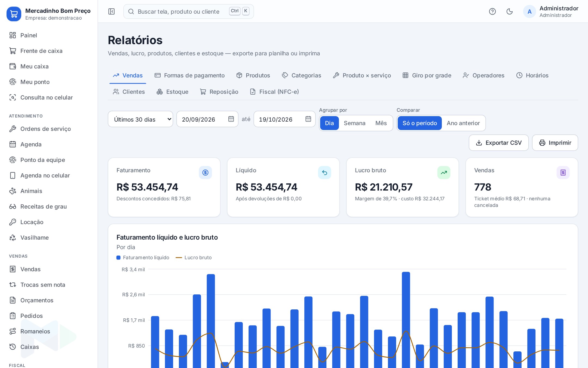Viewport: 588px width, 368px height.
Task: Click the Faturamento dollar card icon
Action: (x=205, y=173)
